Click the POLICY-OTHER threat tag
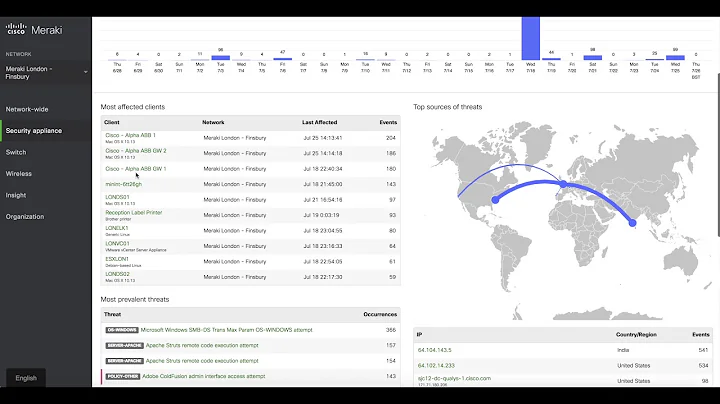720x404 pixels. [x=123, y=376]
